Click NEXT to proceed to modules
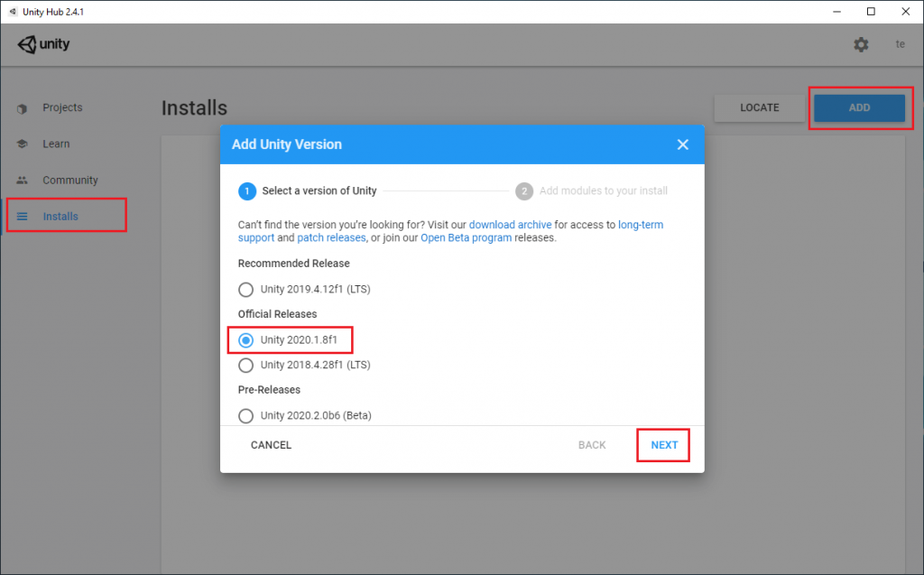Image resolution: width=924 pixels, height=575 pixels. click(x=664, y=445)
